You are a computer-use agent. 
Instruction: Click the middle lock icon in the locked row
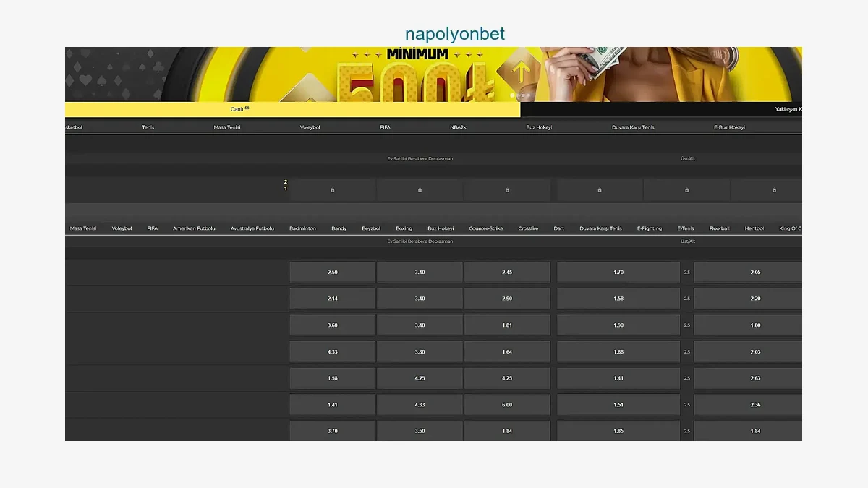(x=506, y=189)
